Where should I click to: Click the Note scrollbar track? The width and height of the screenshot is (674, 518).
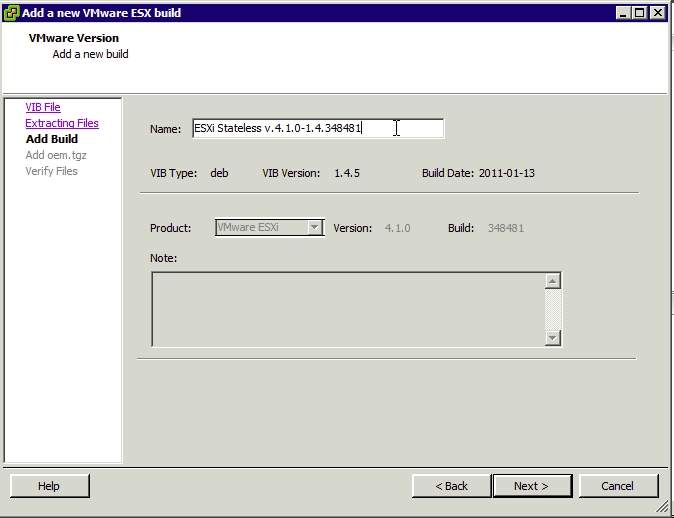tap(553, 310)
